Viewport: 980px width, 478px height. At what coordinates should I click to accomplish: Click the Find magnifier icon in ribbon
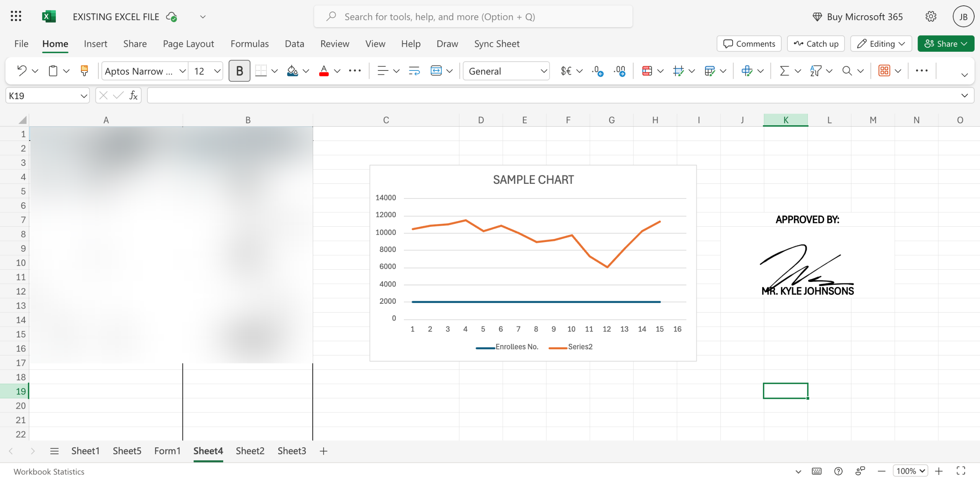(847, 71)
